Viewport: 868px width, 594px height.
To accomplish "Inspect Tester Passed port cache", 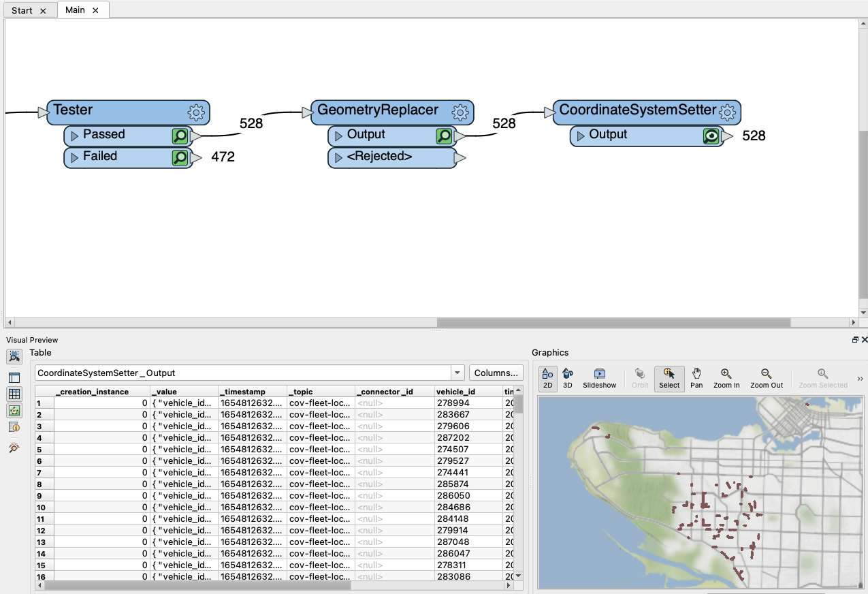I will pyautogui.click(x=180, y=136).
